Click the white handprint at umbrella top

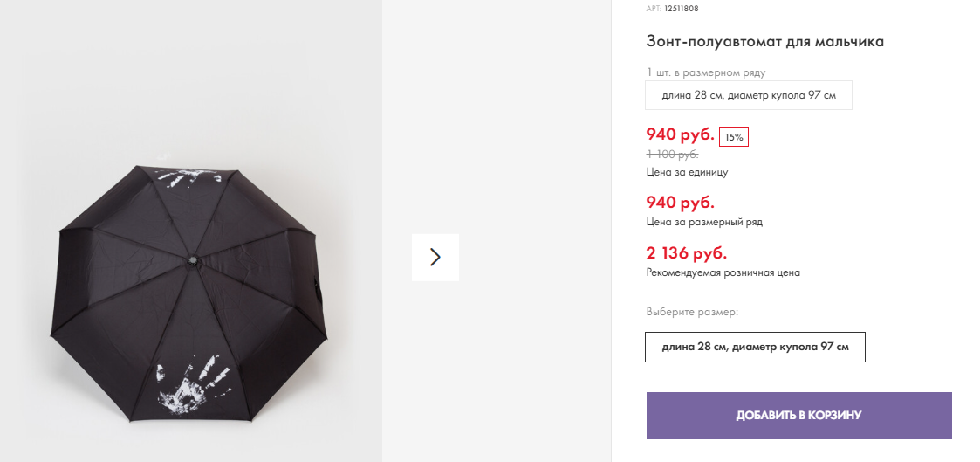(188, 176)
